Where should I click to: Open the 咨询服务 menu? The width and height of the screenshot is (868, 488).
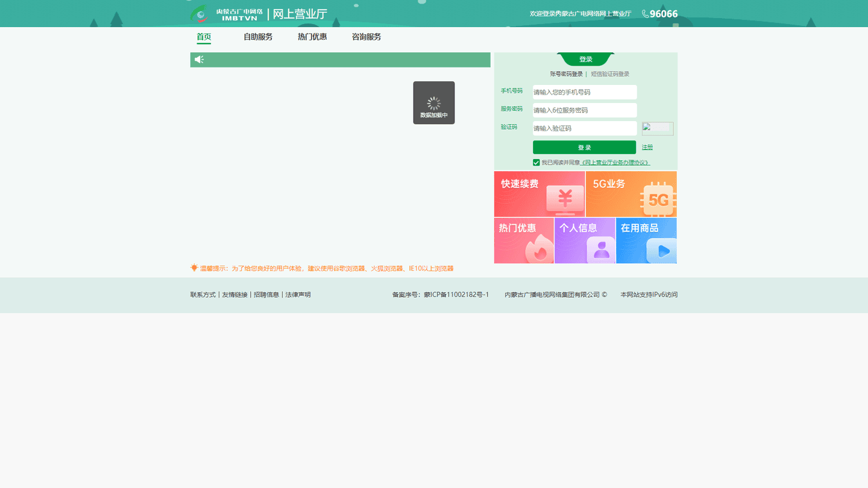366,37
